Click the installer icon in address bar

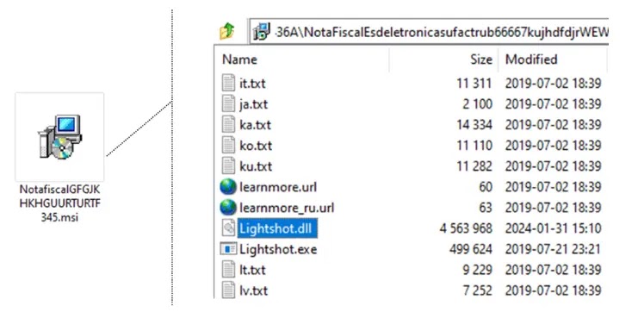(262, 32)
